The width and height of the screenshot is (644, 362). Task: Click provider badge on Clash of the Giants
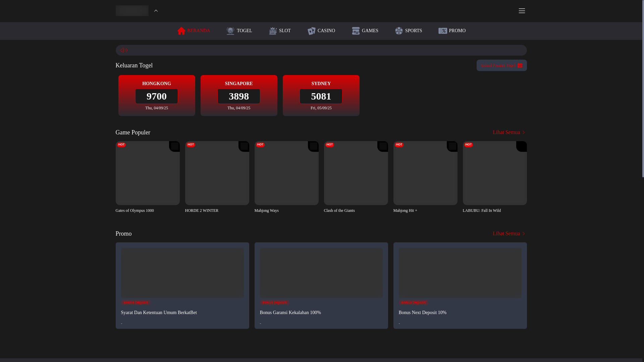click(x=383, y=146)
